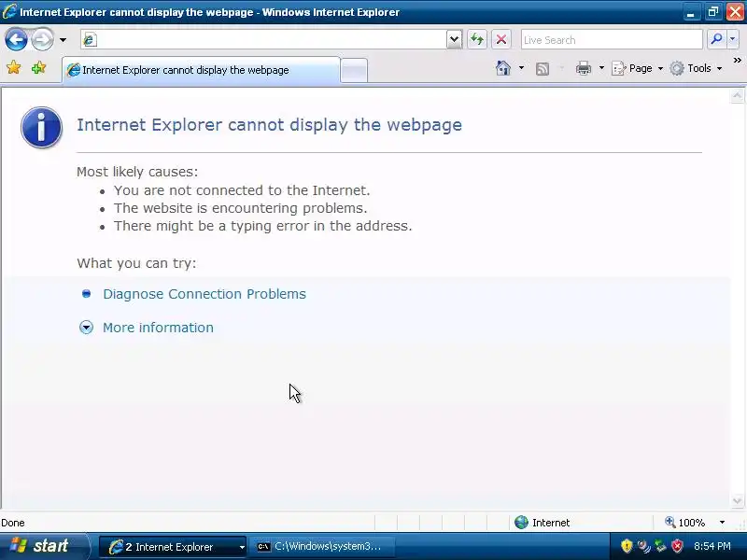Click the Forward arrow button
Viewport: 747px width, 560px height.
[42, 39]
